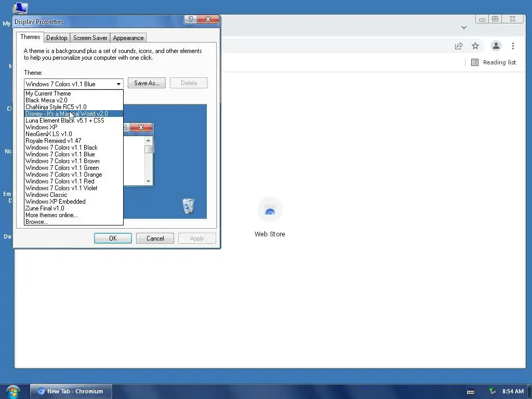Click the Recycle Bin in theme preview

click(x=188, y=206)
